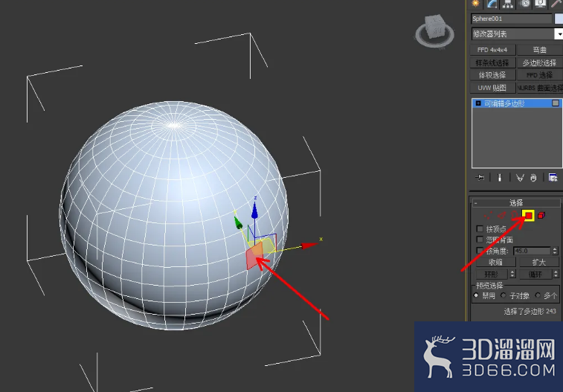
Task: Click the Make Unique icon
Action: click(520, 177)
